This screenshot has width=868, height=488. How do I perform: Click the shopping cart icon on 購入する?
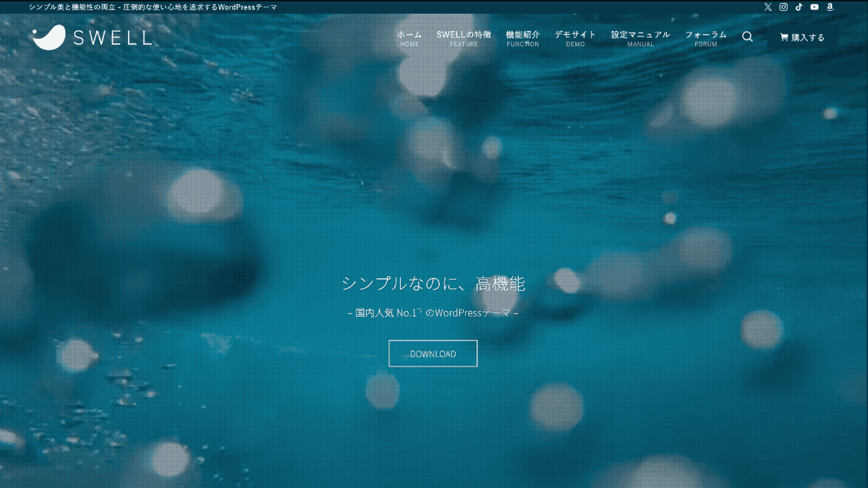pos(785,37)
